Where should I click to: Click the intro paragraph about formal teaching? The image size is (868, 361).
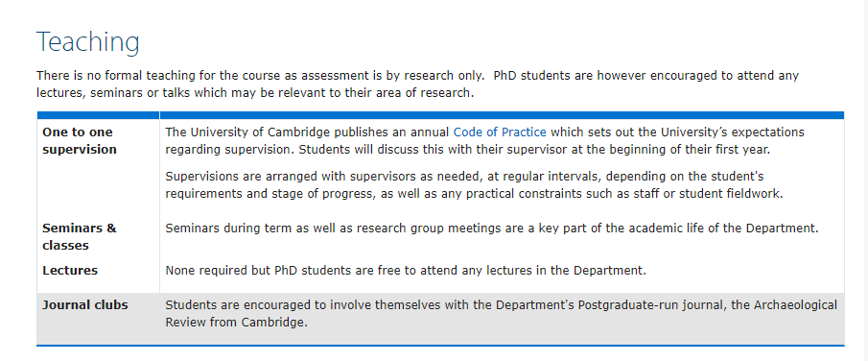click(418, 84)
